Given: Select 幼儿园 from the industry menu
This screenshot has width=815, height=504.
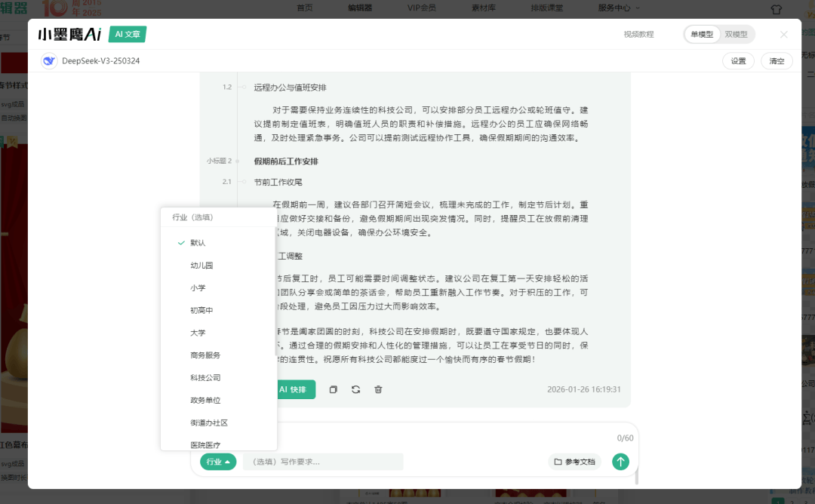Looking at the screenshot, I should [201, 266].
